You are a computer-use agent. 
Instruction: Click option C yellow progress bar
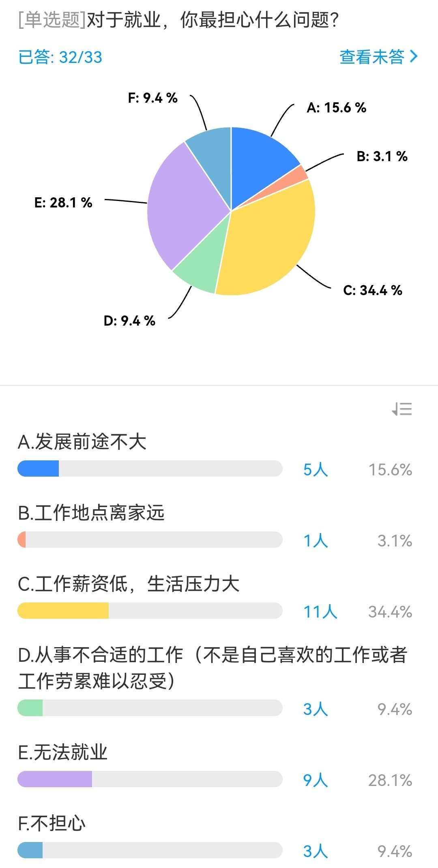click(x=150, y=611)
